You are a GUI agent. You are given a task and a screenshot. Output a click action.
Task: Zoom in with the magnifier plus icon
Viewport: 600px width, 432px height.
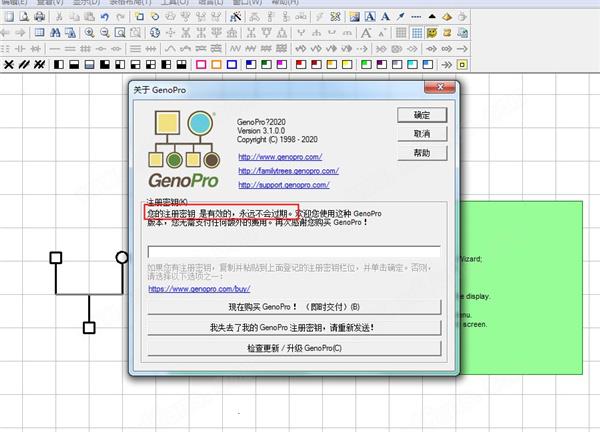(90, 33)
